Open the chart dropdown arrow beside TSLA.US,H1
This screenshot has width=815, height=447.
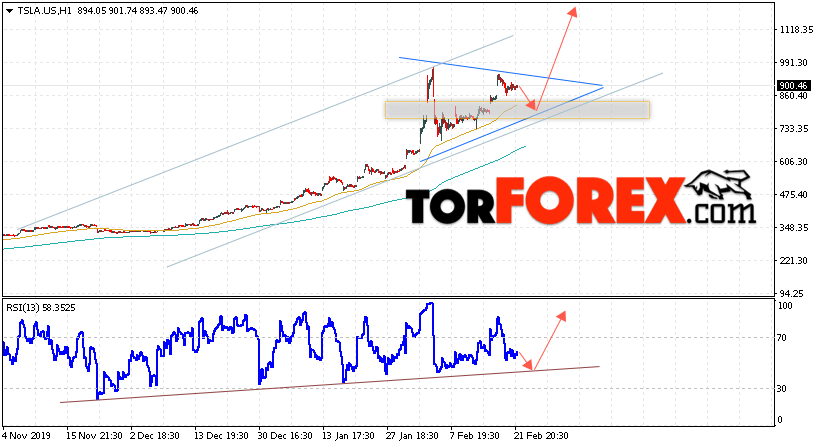click(9, 11)
